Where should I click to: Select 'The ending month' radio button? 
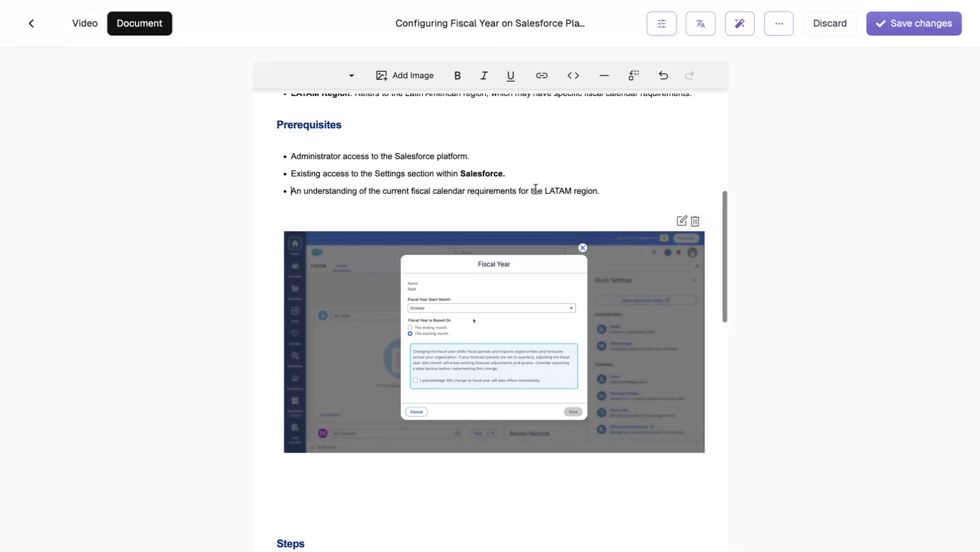click(410, 327)
